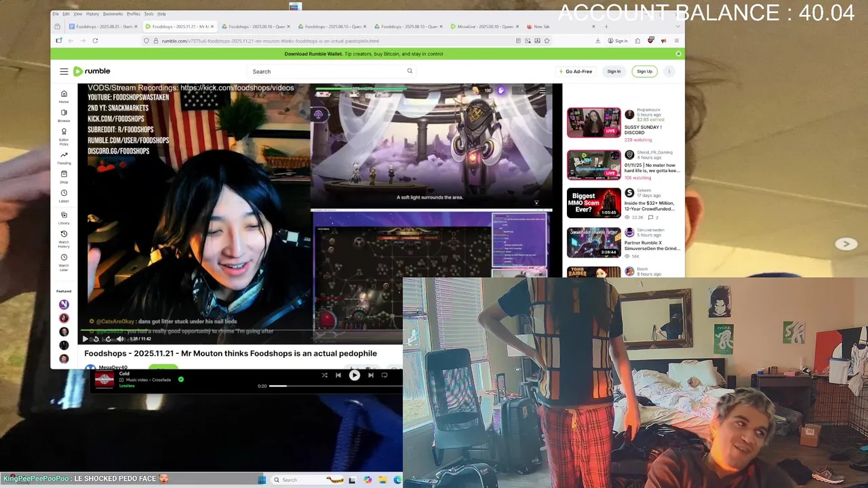Open Rumble's hamburger navigation menu
868x488 pixels.
[x=64, y=71]
